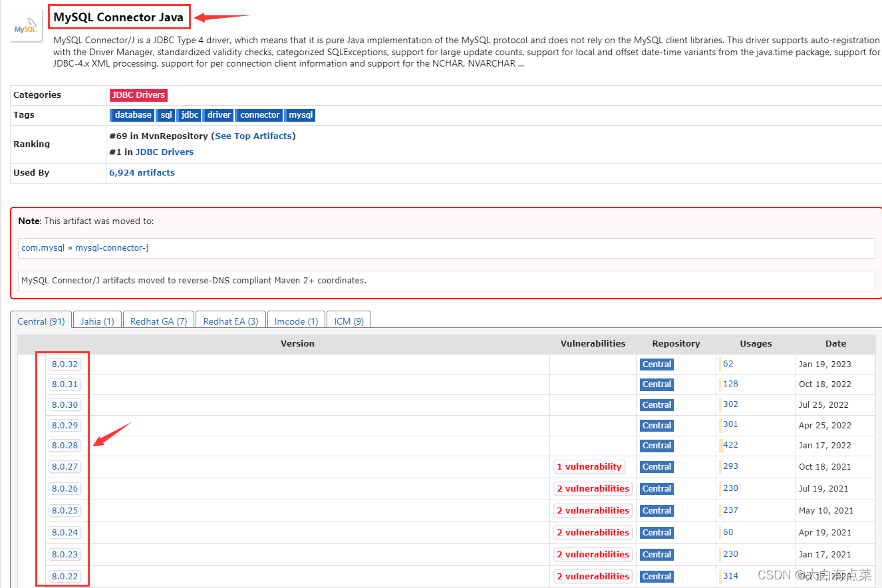Select the driver tag
882x588 pixels.
click(x=218, y=115)
